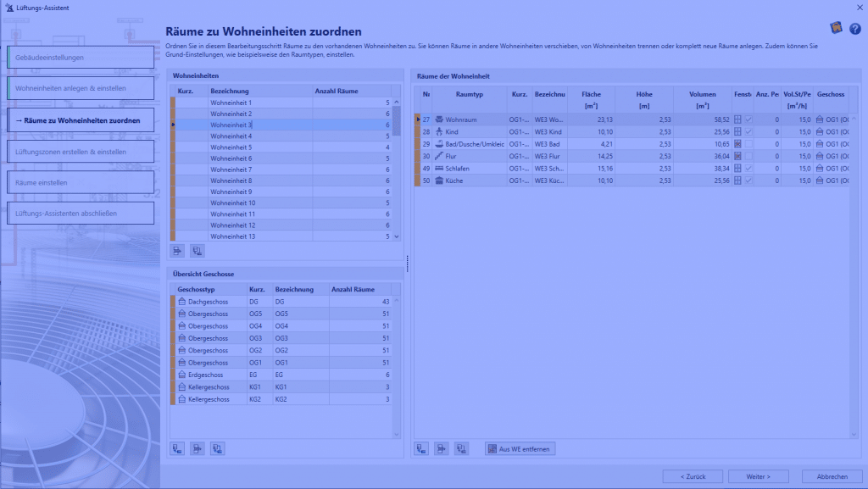The width and height of the screenshot is (868, 489).
Task: Click the Zurück button
Action: coord(693,476)
